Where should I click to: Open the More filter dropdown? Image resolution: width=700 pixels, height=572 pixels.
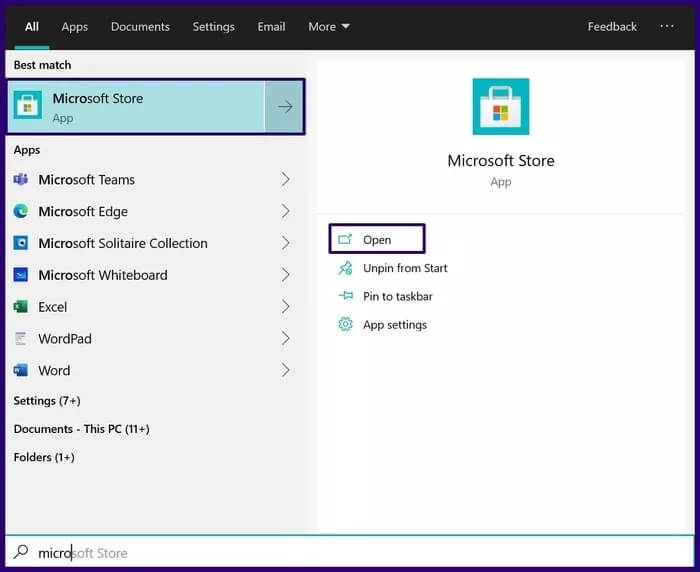tap(329, 27)
